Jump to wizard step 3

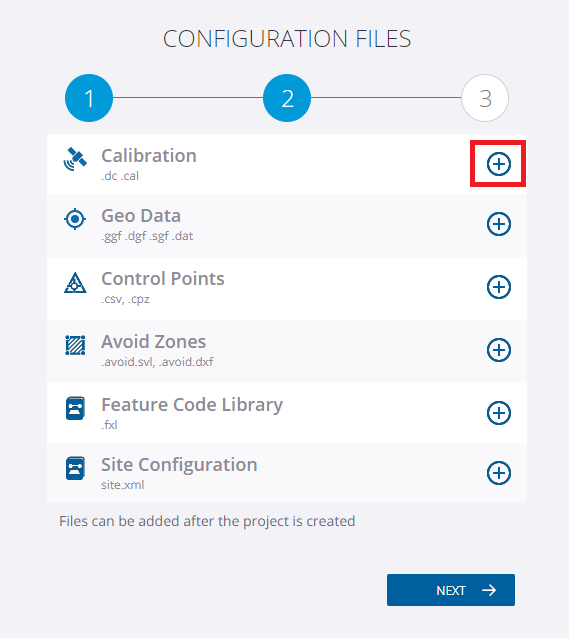coord(485,98)
